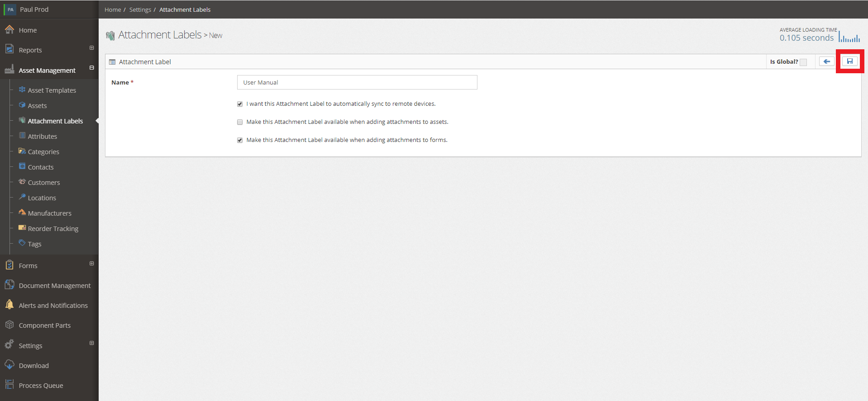Click the Attachment Labels page heading
Image resolution: width=868 pixels, height=401 pixels.
pyautogui.click(x=160, y=35)
